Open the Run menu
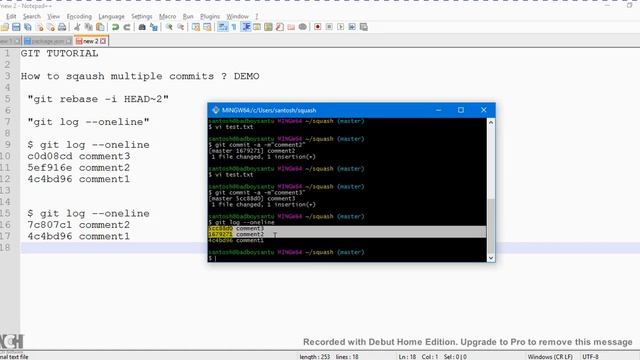The image size is (640, 360). coord(188,16)
